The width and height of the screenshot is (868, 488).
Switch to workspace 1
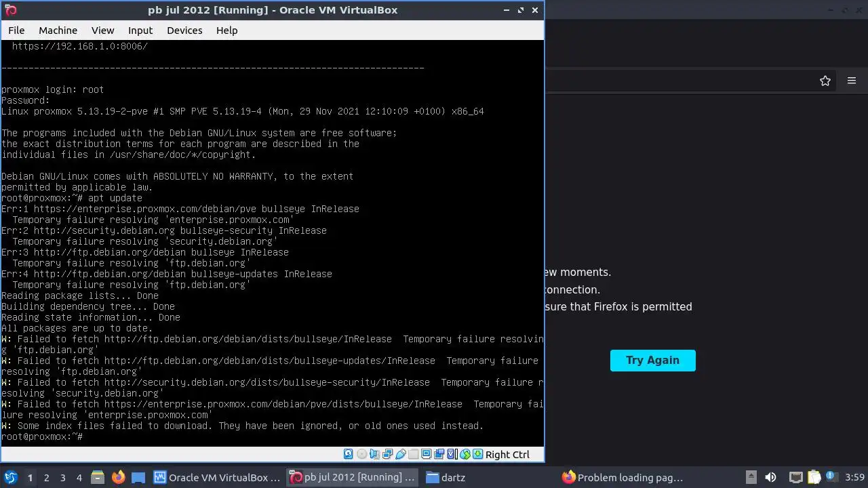[30, 477]
